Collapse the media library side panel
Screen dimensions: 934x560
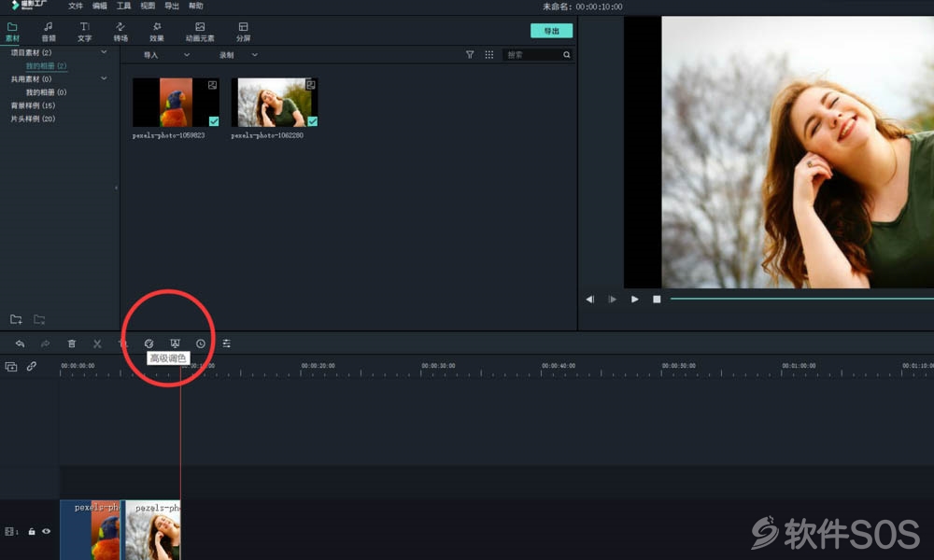tap(116, 188)
